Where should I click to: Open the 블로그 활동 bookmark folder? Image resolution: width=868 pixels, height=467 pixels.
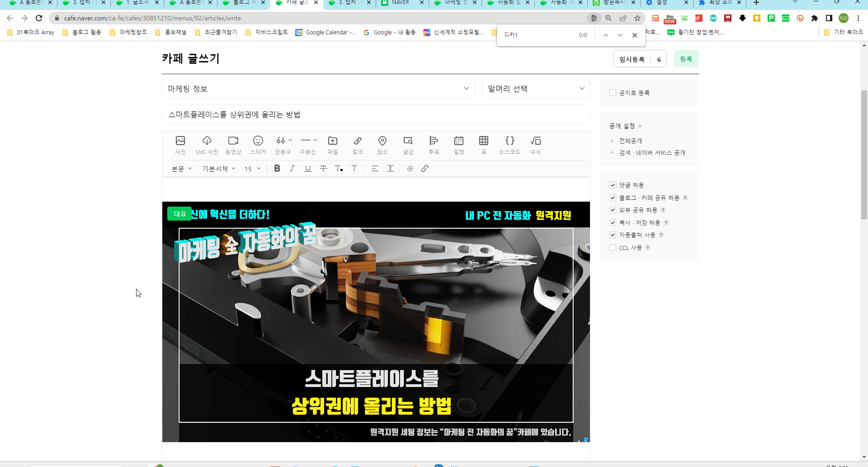tap(82, 32)
